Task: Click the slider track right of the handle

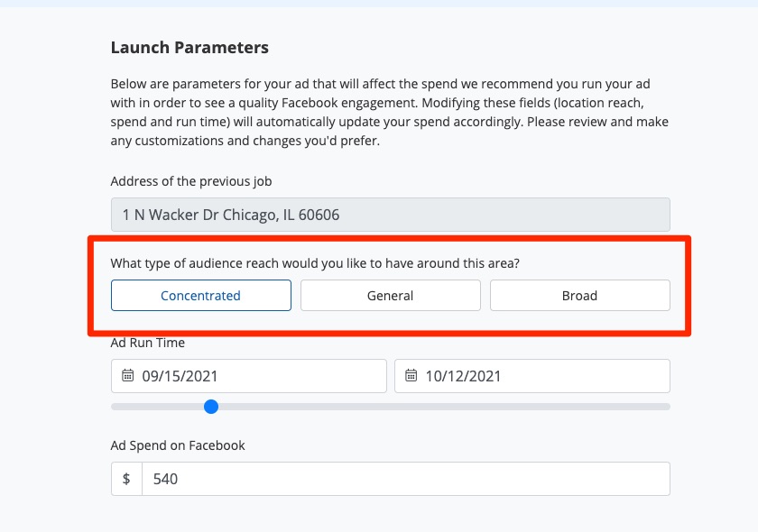Action: tap(433, 407)
